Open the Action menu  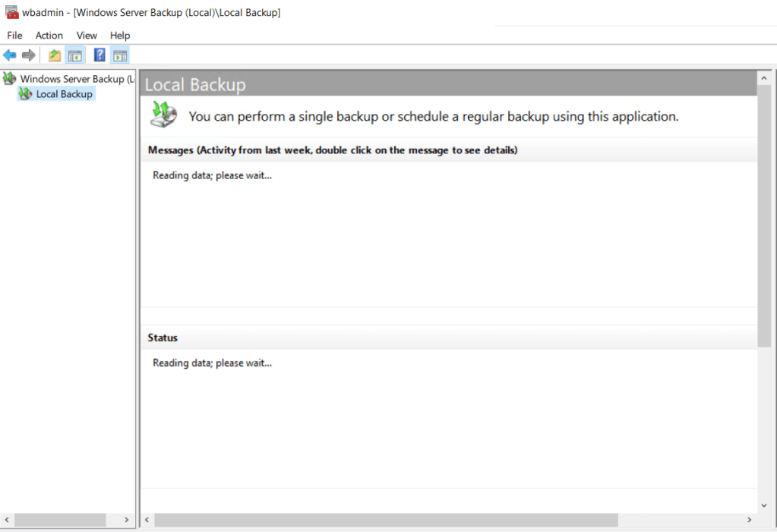[49, 35]
